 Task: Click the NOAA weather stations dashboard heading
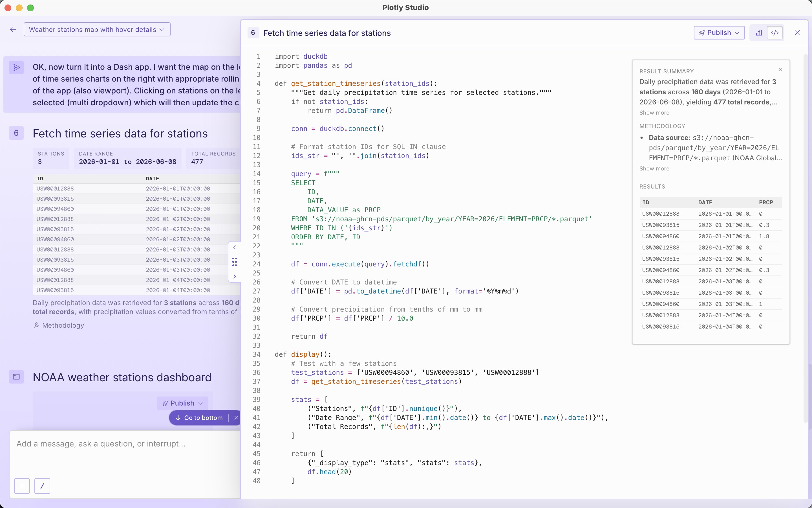coord(122,377)
